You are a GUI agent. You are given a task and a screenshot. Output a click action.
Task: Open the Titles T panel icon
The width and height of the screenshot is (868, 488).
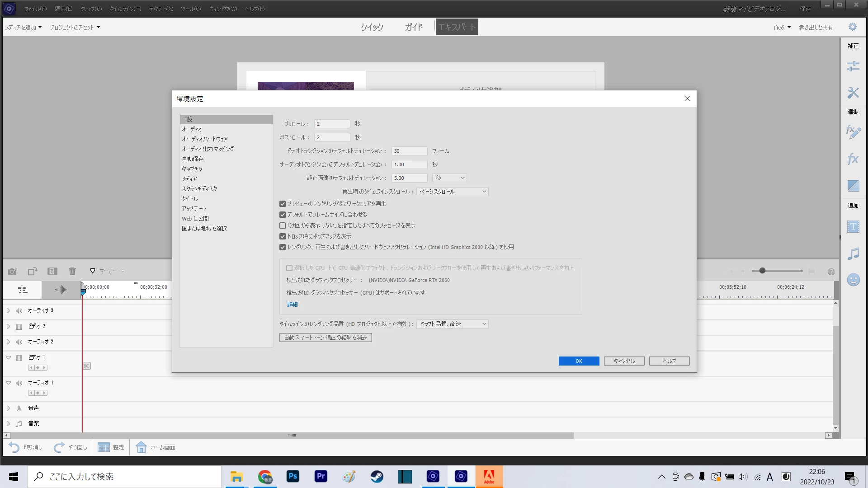(853, 227)
